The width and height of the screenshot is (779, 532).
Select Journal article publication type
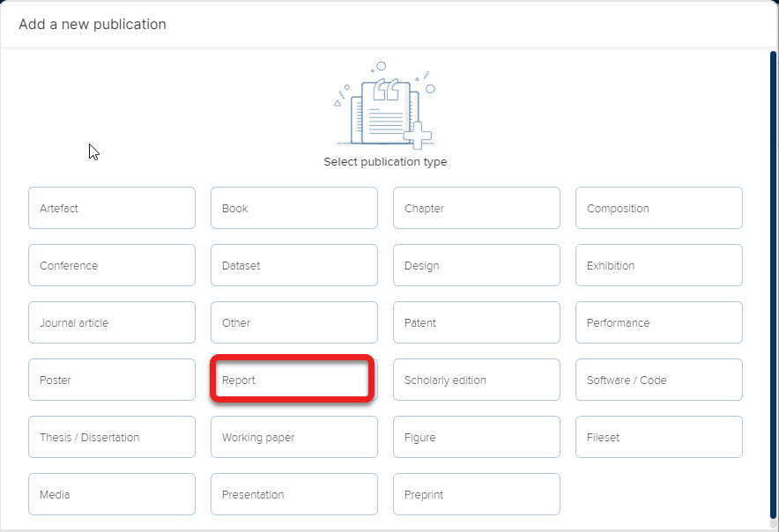pyautogui.click(x=112, y=322)
